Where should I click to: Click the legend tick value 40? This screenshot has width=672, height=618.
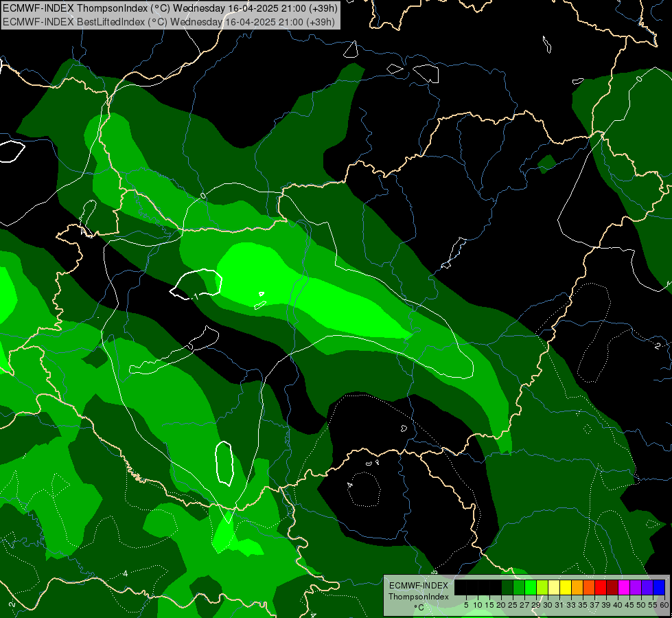(x=618, y=605)
